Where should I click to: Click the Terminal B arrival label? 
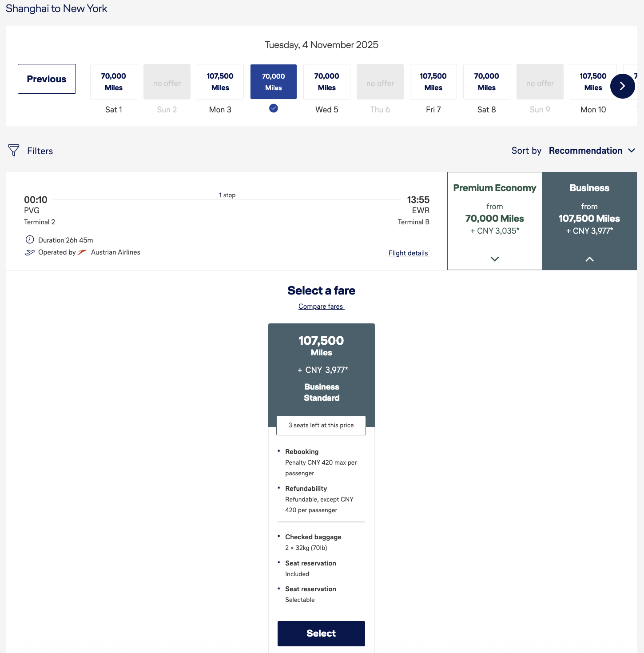413,222
